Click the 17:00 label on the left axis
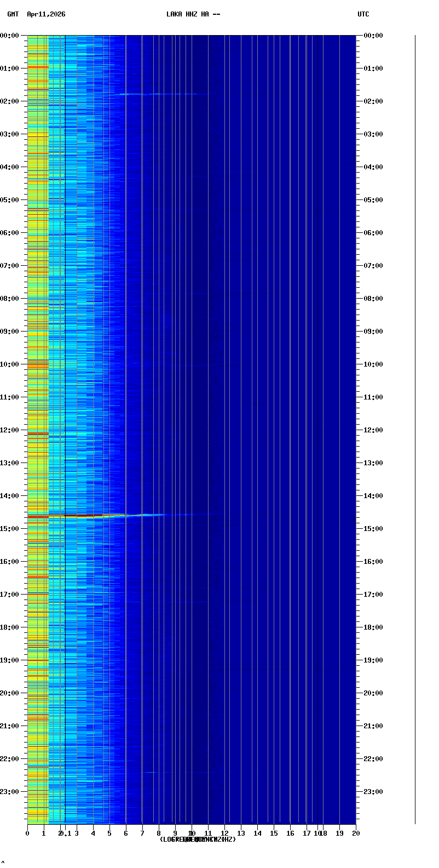This screenshot has height=868, width=439. pyautogui.click(x=10, y=595)
